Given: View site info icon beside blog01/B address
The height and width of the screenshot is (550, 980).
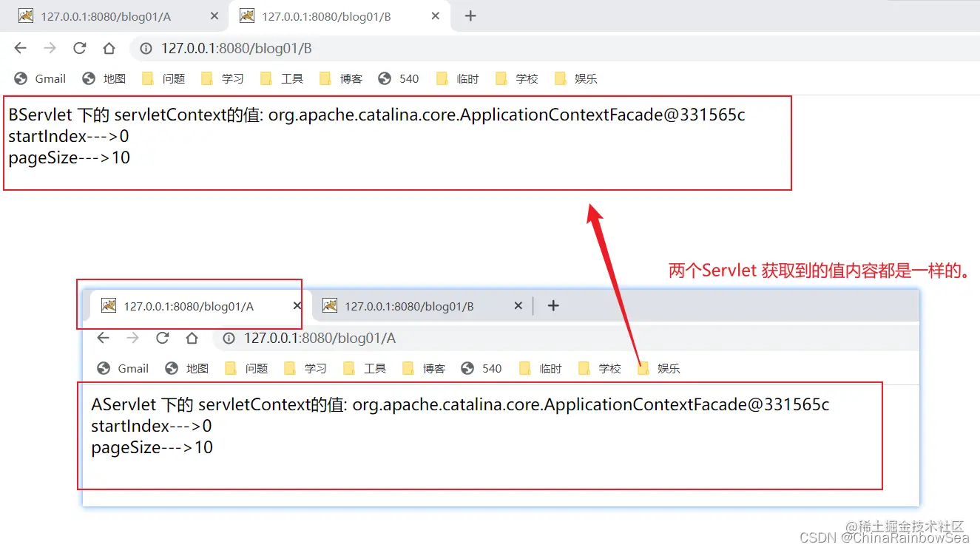Looking at the screenshot, I should pos(146,48).
